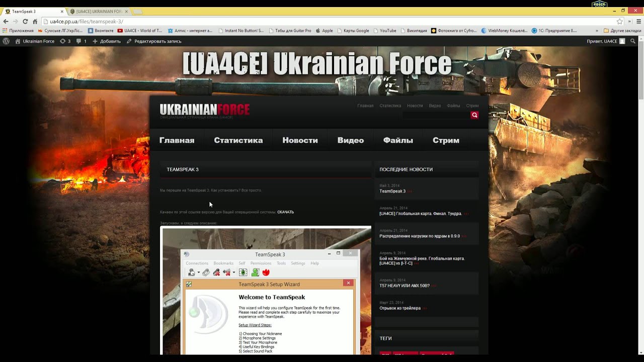The height and width of the screenshot is (362, 644).
Task: Open the Табы для Guitar Pro bookmark
Action: click(290, 31)
